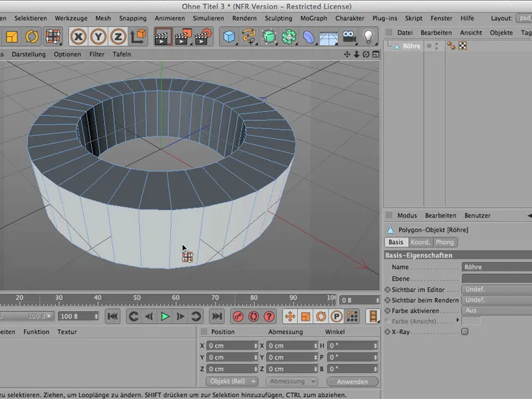Go to end of timeline
The height and width of the screenshot is (399, 532).
(217, 317)
